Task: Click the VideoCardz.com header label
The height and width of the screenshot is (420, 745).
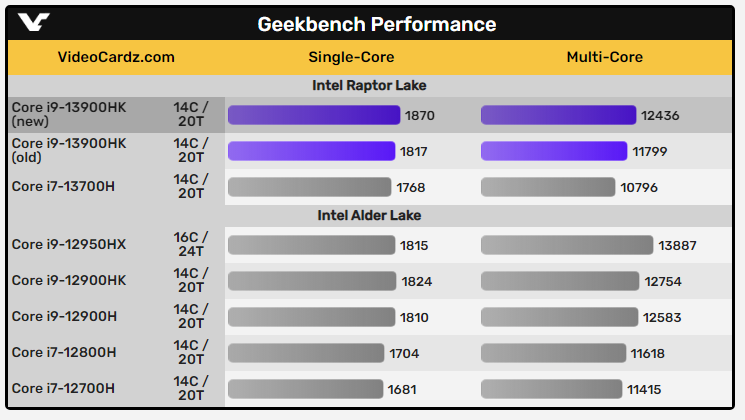Action: tap(117, 57)
